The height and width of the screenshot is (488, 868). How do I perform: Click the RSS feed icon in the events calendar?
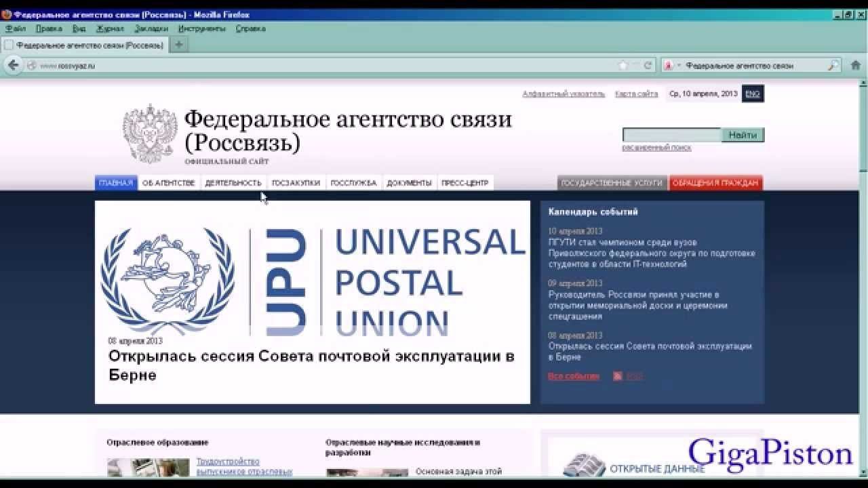click(x=618, y=376)
